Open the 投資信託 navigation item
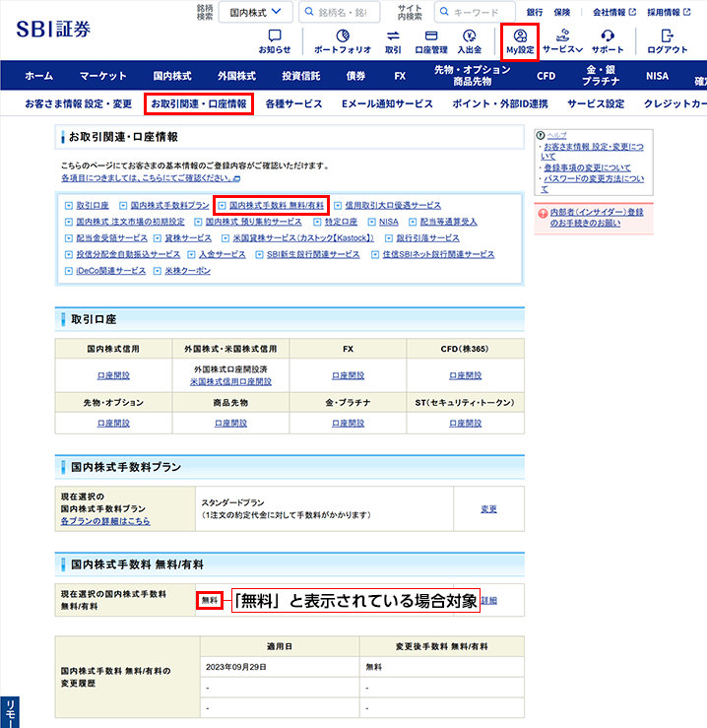The image size is (707, 728). (x=300, y=76)
